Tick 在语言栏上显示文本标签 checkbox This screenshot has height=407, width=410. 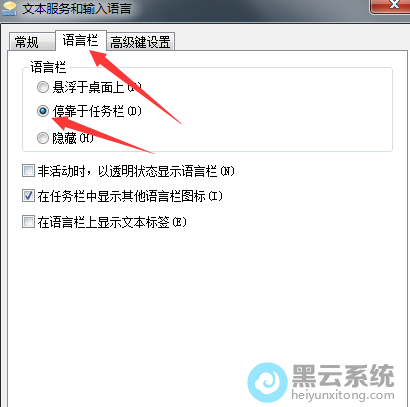point(28,222)
